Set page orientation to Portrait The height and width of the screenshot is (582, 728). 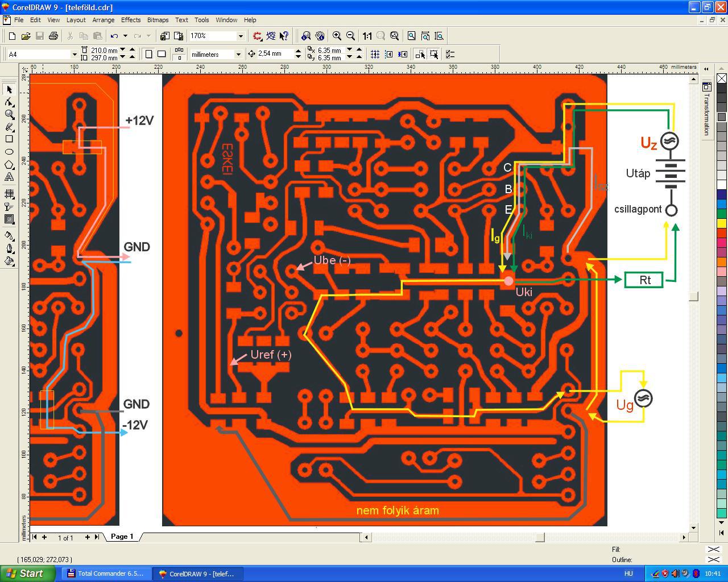tap(148, 54)
